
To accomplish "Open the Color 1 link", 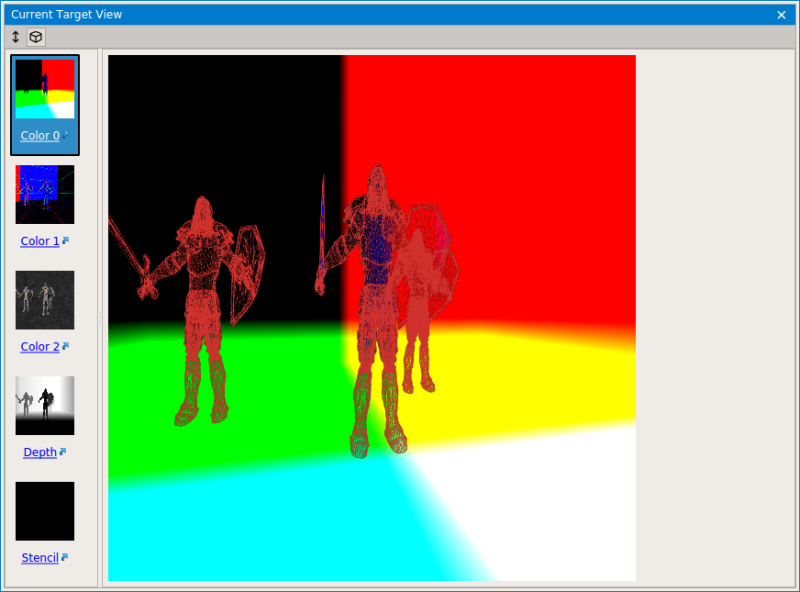I will tap(40, 241).
